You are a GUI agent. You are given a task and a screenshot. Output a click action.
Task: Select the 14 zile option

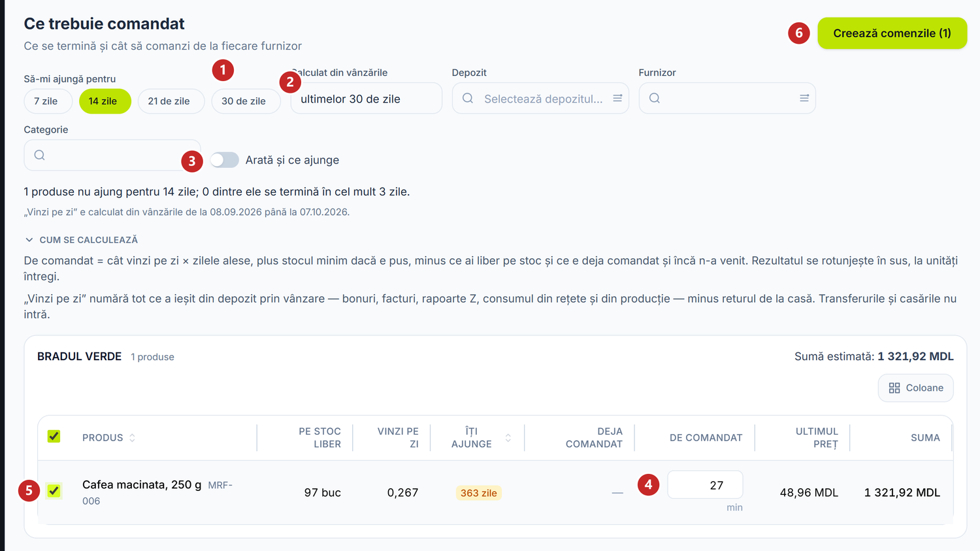point(105,101)
